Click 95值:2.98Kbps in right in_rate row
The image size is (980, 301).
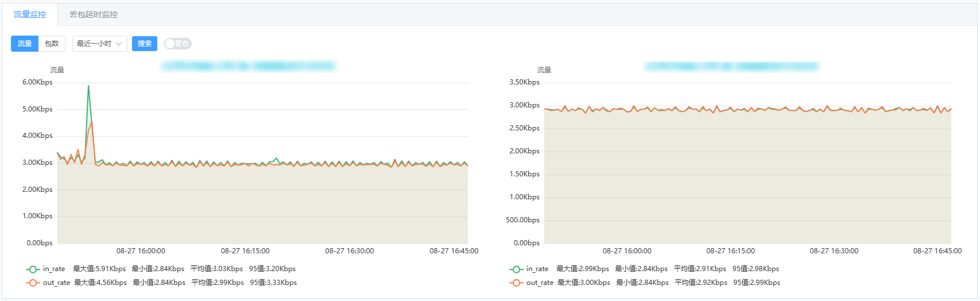[x=756, y=269]
